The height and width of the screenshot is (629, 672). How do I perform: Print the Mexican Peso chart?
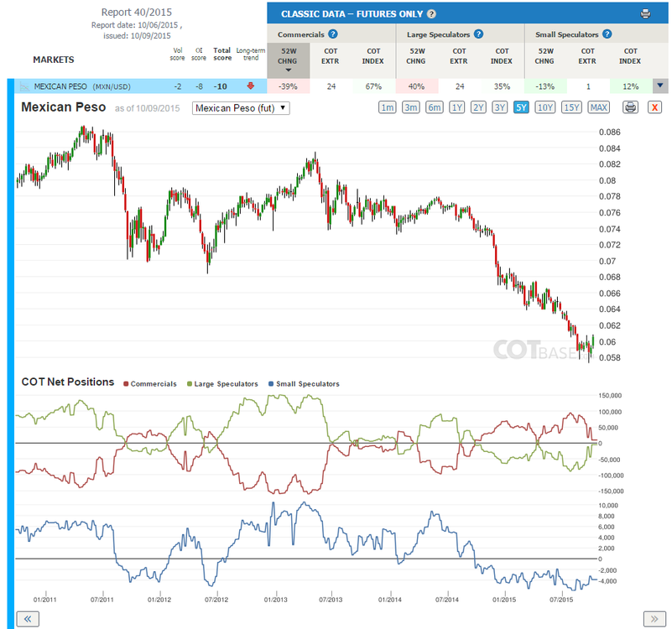coord(630,107)
